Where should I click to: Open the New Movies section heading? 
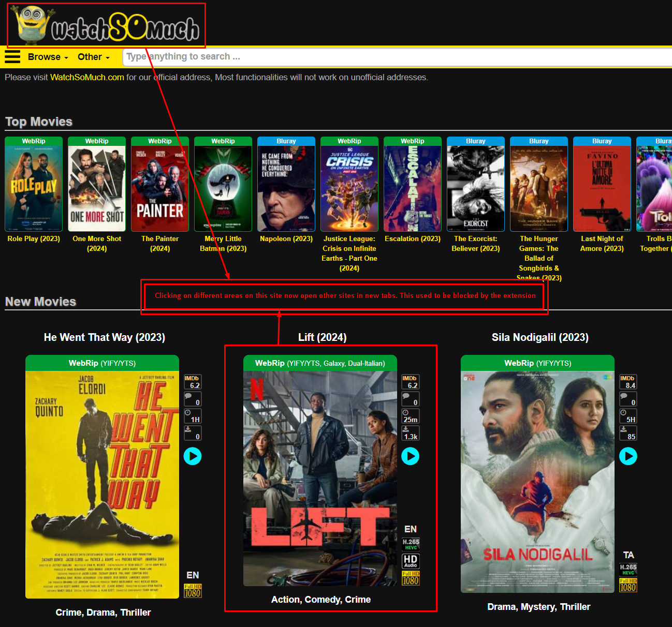(40, 302)
